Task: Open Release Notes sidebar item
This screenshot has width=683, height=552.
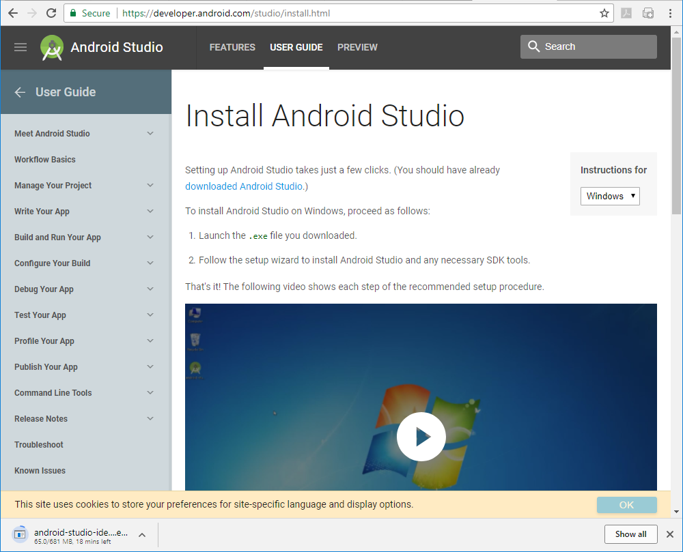Action: (x=41, y=419)
